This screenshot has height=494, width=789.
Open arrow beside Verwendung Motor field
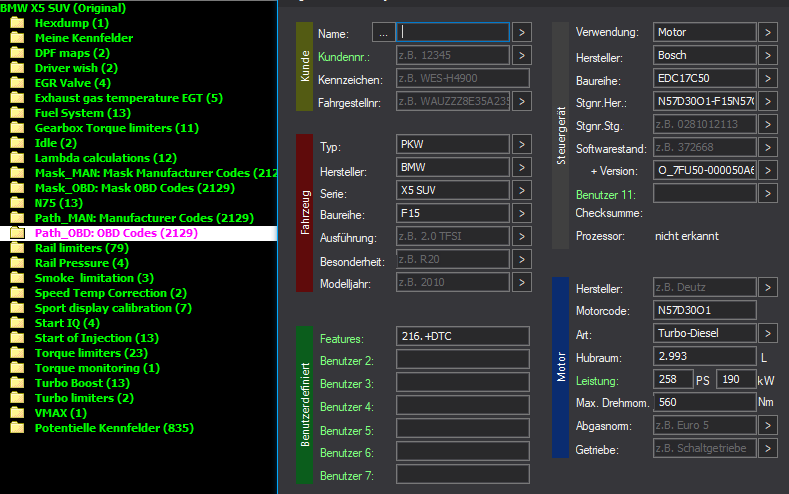click(x=768, y=32)
